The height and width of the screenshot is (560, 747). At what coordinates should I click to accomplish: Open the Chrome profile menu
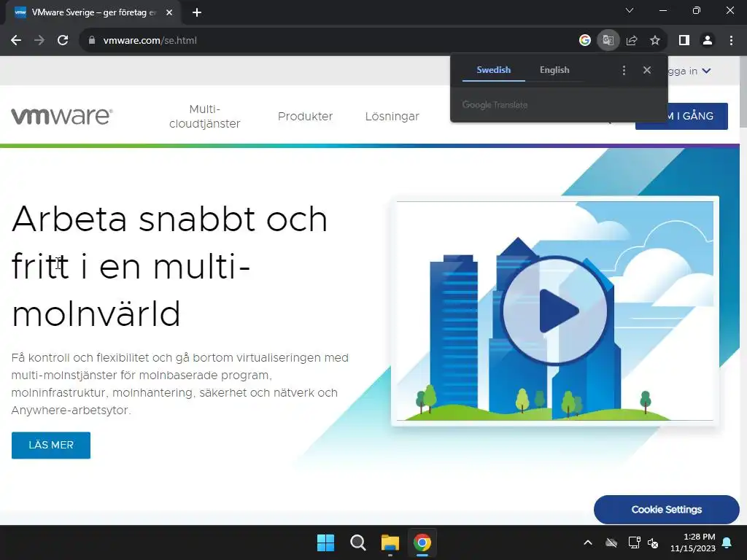click(x=708, y=41)
